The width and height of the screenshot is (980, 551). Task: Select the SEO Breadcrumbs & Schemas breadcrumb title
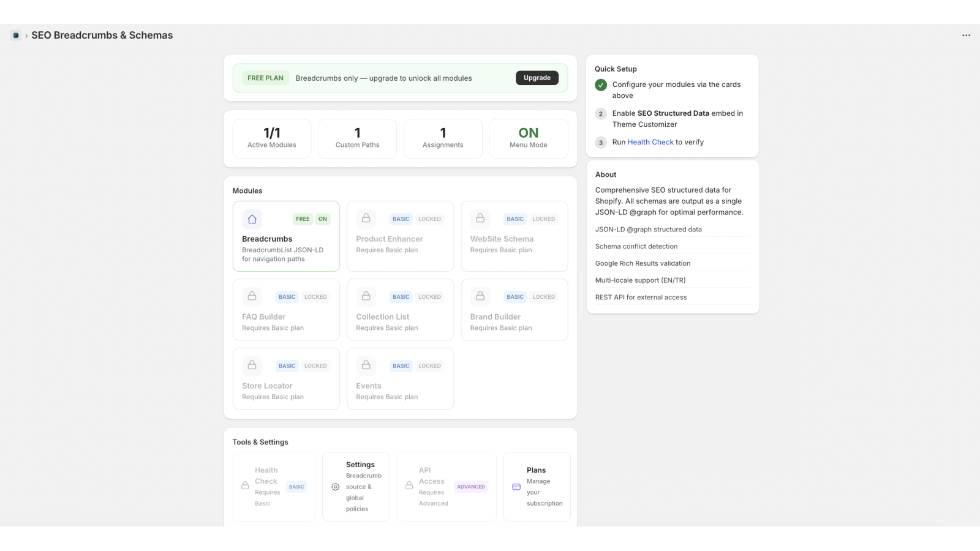point(102,35)
